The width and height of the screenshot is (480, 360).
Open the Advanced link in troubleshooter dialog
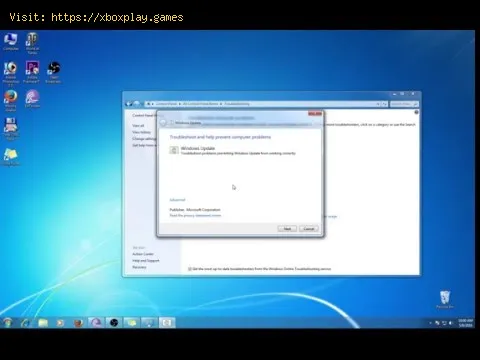177,200
